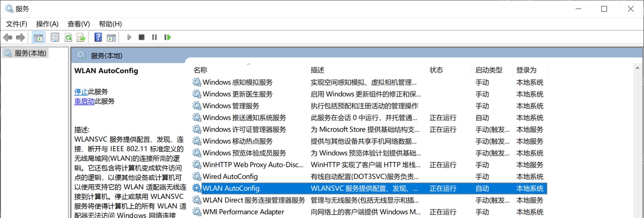Click the 重启动 link to restart service
The height and width of the screenshot is (218, 644).
tap(84, 101)
